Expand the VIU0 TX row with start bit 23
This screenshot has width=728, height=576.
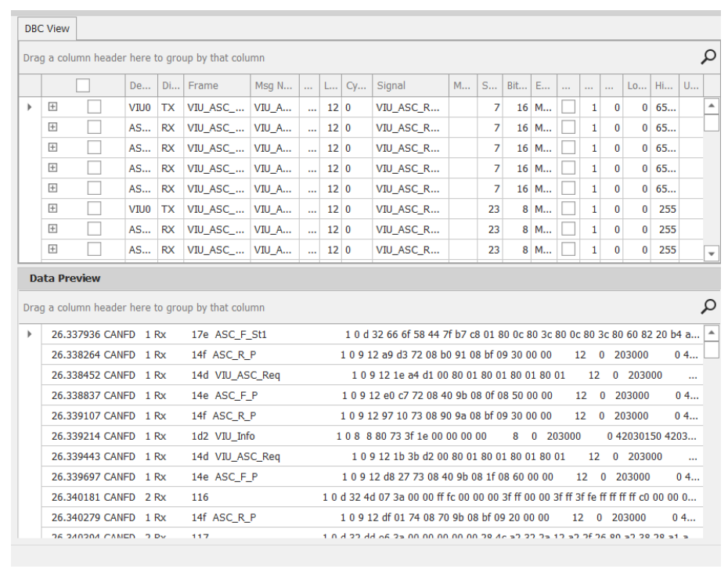click(x=53, y=208)
